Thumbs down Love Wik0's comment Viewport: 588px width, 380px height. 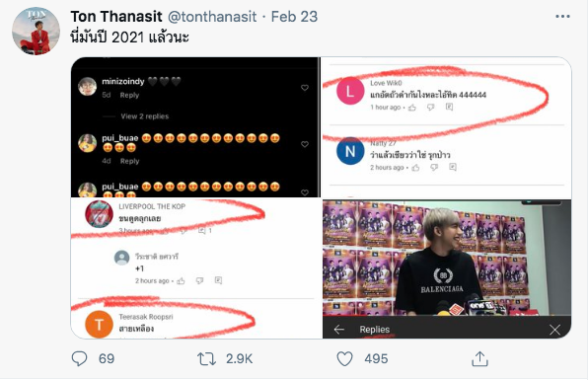[x=430, y=108]
